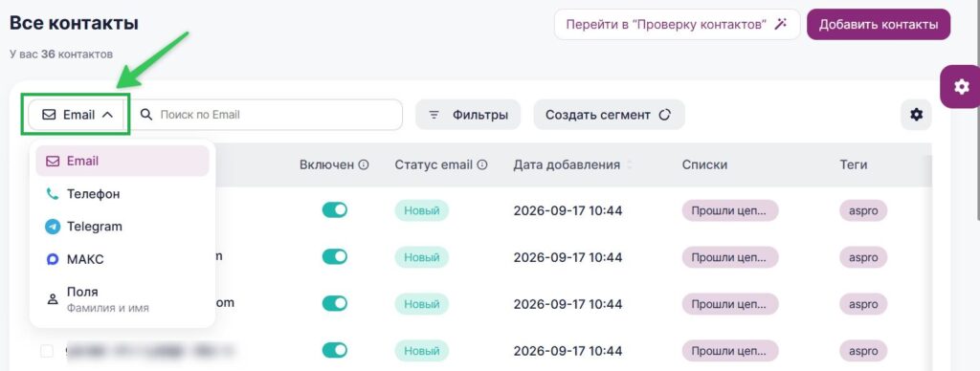The width and height of the screenshot is (980, 371).
Task: Click the Все контакты page heading
Action: pos(74,23)
